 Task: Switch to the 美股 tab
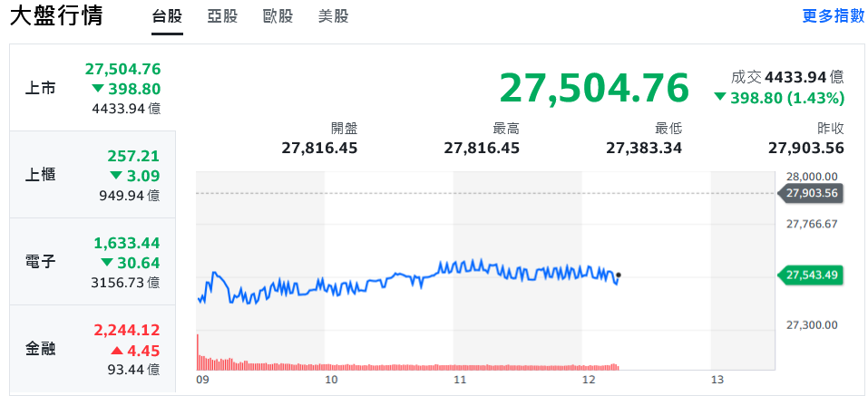333,16
